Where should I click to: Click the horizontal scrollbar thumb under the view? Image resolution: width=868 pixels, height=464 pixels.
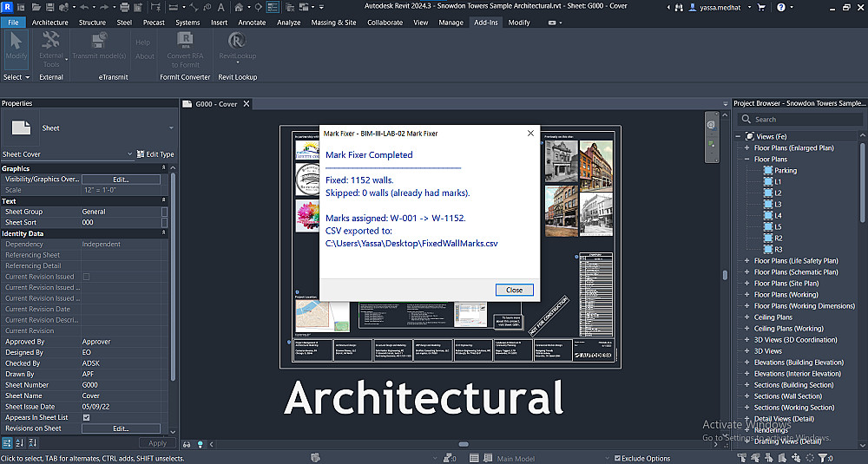[x=464, y=444]
